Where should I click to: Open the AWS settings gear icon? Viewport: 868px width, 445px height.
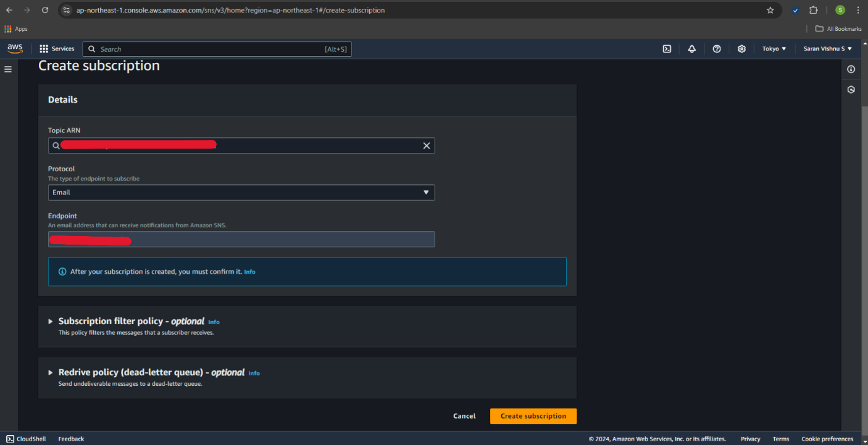click(x=741, y=49)
